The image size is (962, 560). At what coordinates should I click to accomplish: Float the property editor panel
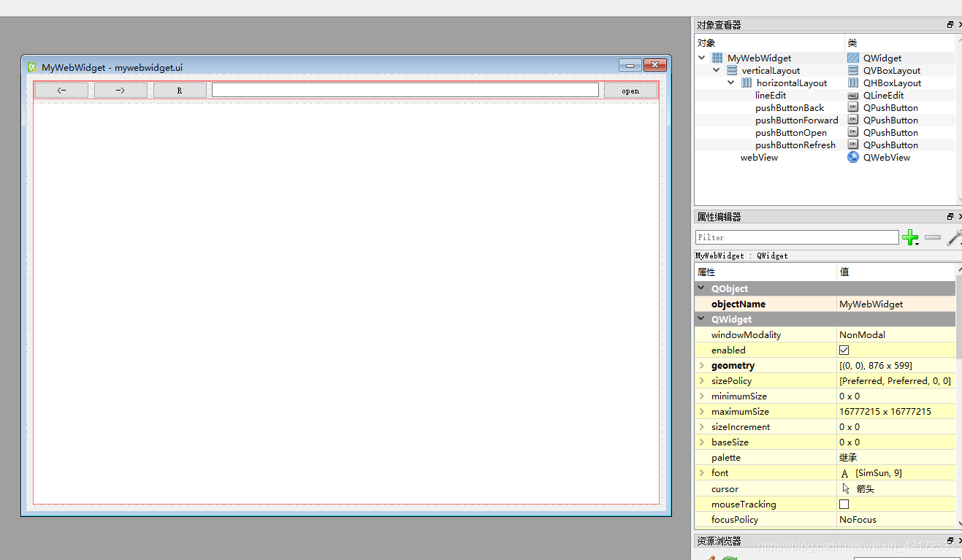(x=950, y=217)
